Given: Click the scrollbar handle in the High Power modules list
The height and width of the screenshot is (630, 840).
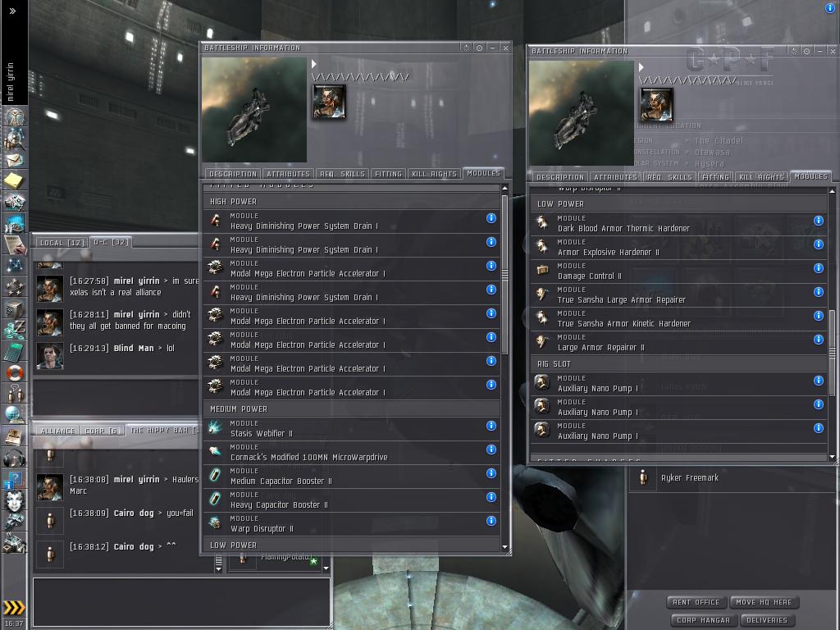Looking at the screenshot, I should coord(504,274).
